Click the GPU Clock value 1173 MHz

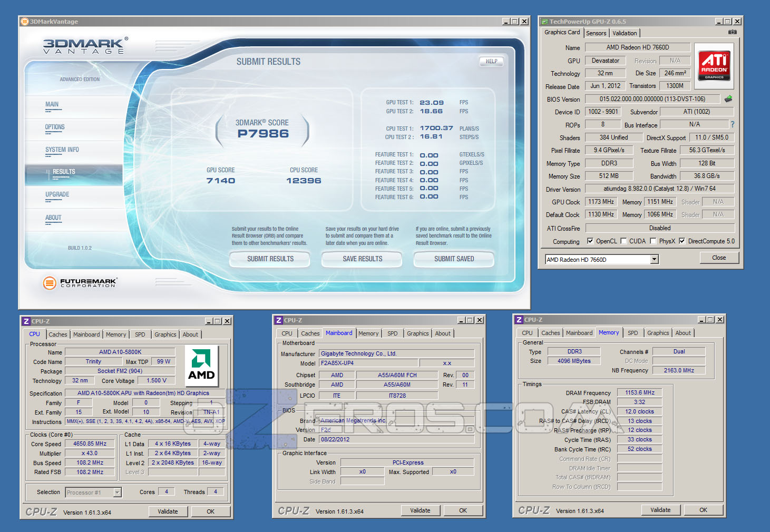coord(601,202)
